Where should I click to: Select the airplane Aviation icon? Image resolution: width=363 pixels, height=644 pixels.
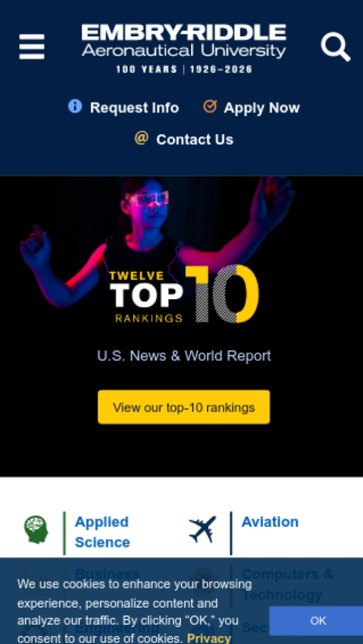click(202, 530)
